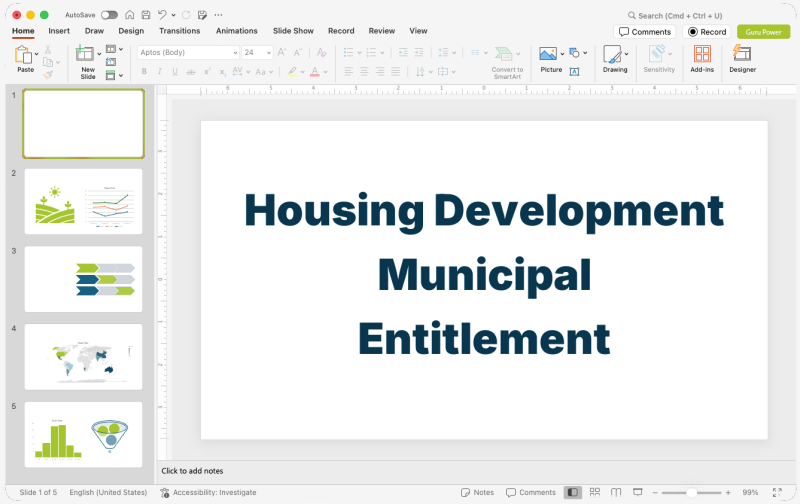Image resolution: width=800 pixels, height=504 pixels.
Task: Align text right
Action: tap(380, 71)
